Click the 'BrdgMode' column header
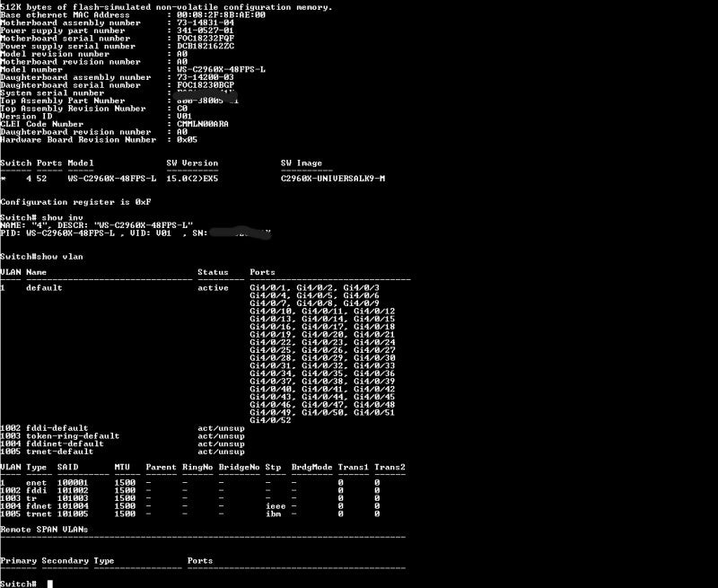Viewport: 718px width, 588px height. (x=311, y=467)
